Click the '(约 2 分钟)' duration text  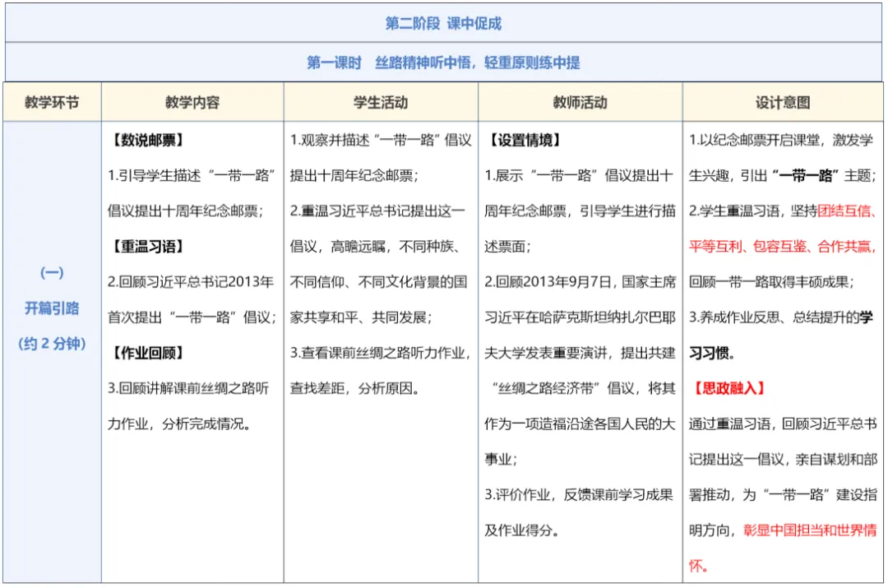(52, 344)
